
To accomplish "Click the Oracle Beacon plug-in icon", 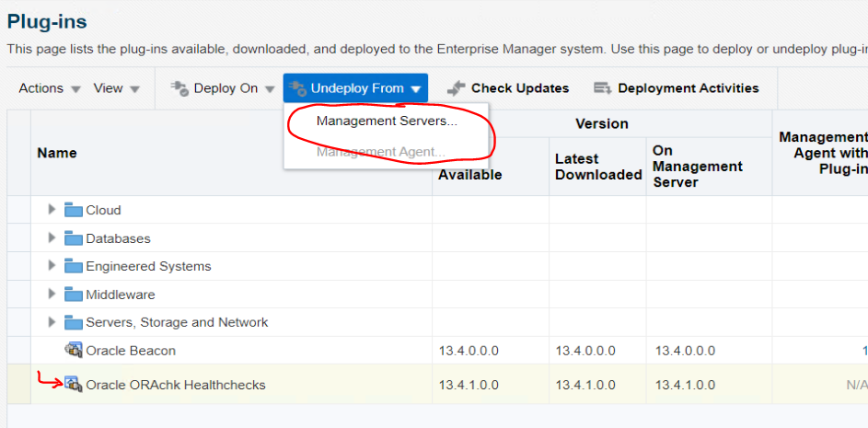I will click(x=74, y=350).
